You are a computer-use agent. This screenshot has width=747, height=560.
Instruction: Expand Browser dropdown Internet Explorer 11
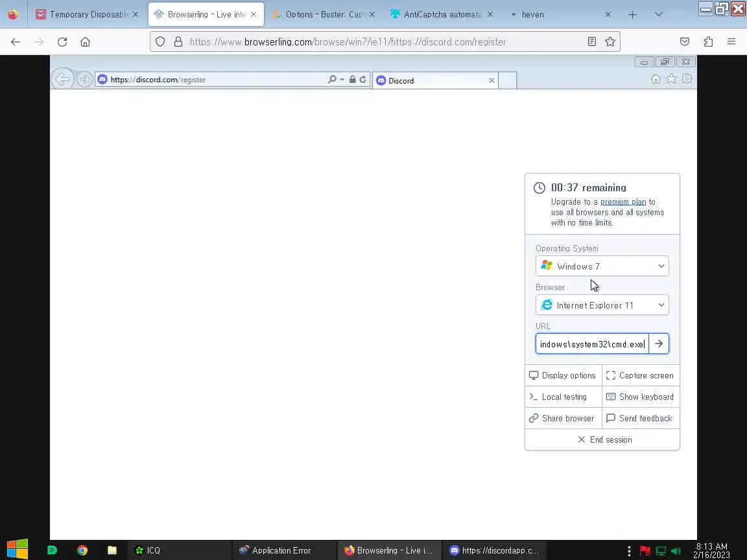602,305
